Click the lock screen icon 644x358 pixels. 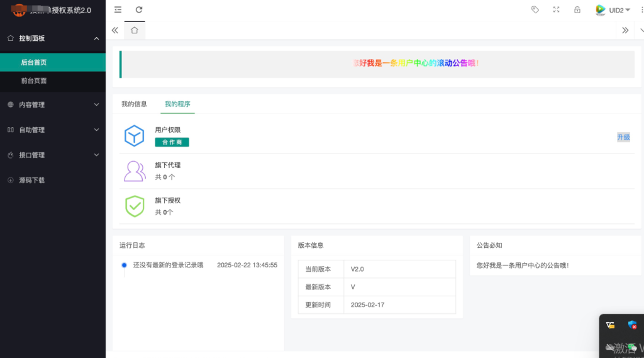click(577, 9)
